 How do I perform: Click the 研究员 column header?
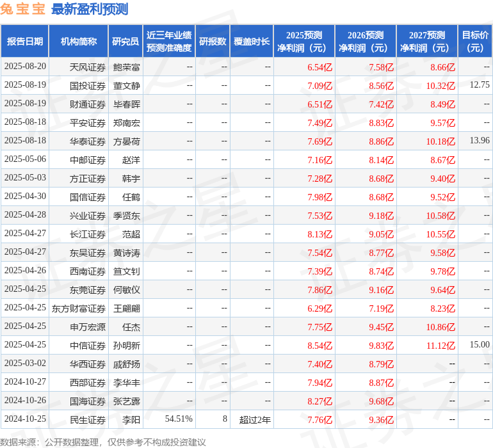[x=125, y=42]
